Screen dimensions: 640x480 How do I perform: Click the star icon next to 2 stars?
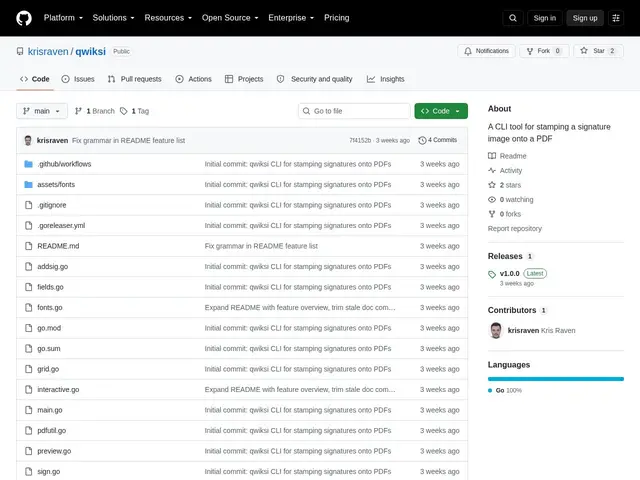tap(492, 185)
